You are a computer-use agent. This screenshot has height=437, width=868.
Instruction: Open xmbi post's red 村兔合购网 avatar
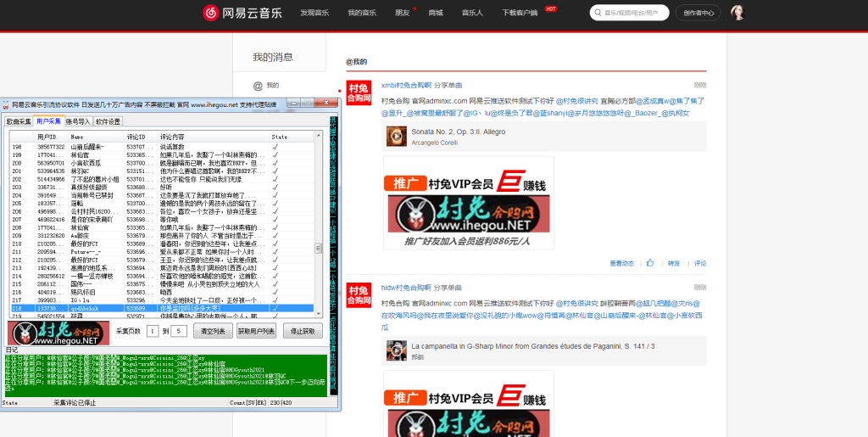(359, 93)
